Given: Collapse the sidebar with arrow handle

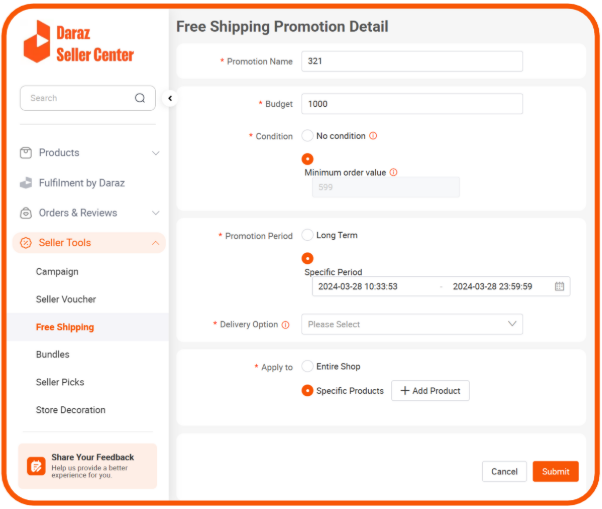Looking at the screenshot, I should click(x=170, y=98).
